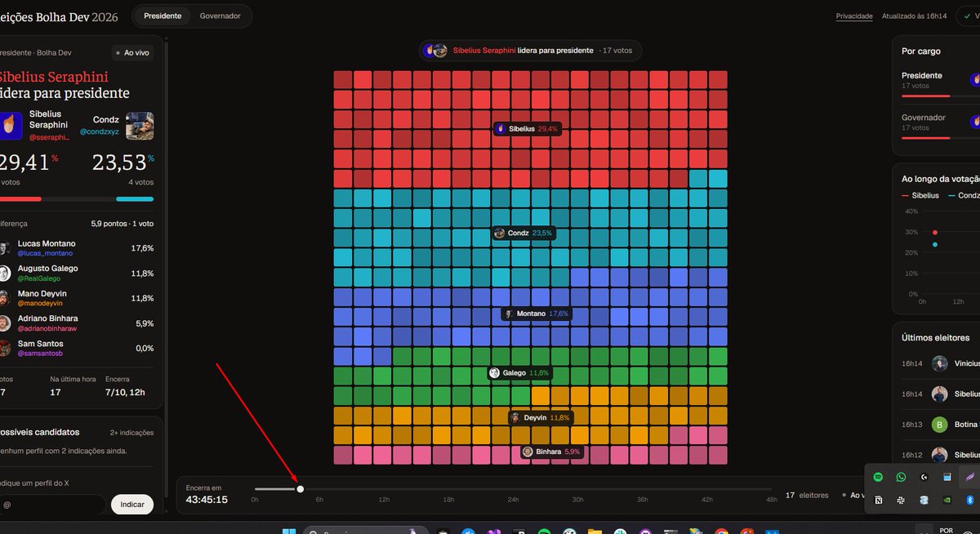This screenshot has height=534, width=980.
Task: Click the '5,9 pontos · 1 voto' text
Action: [x=122, y=223]
